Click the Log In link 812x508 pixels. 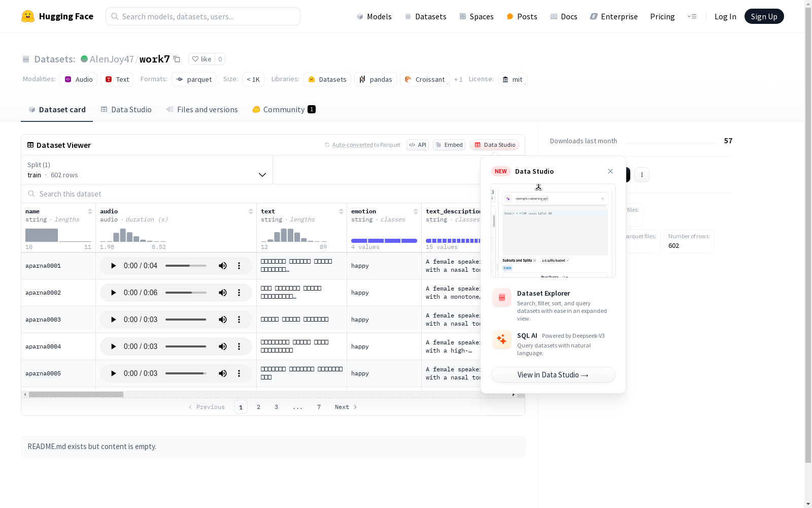[725, 16]
